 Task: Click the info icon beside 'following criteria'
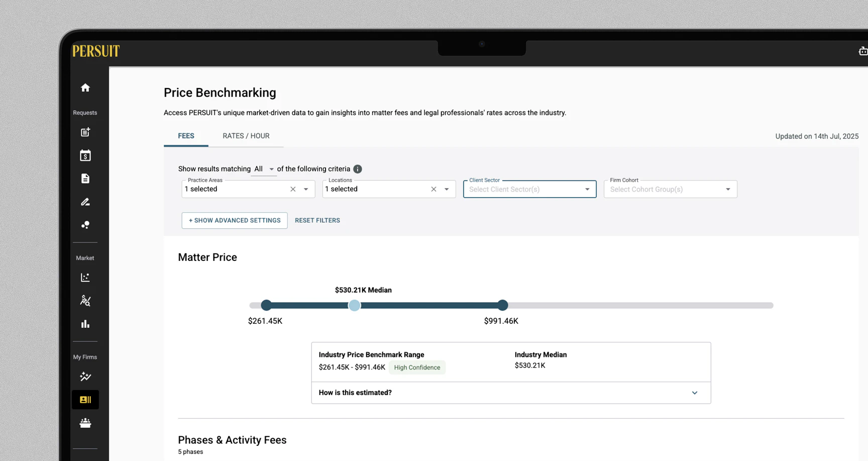coord(358,169)
